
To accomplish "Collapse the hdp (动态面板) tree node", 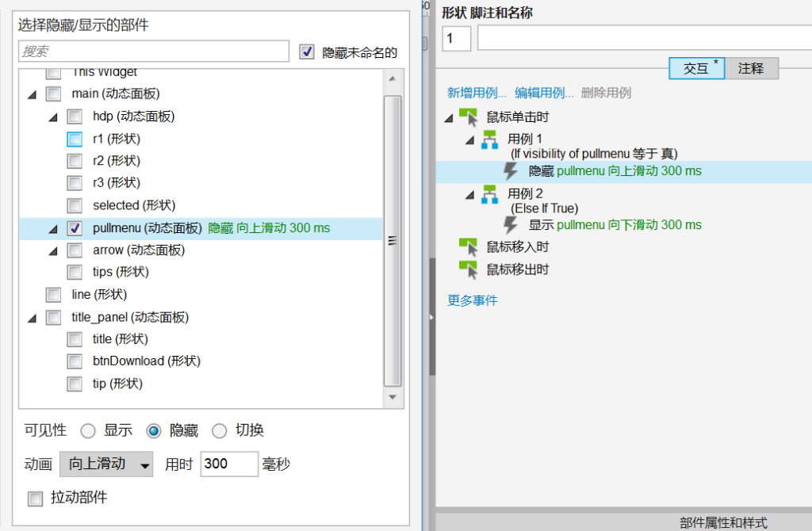I will click(53, 117).
